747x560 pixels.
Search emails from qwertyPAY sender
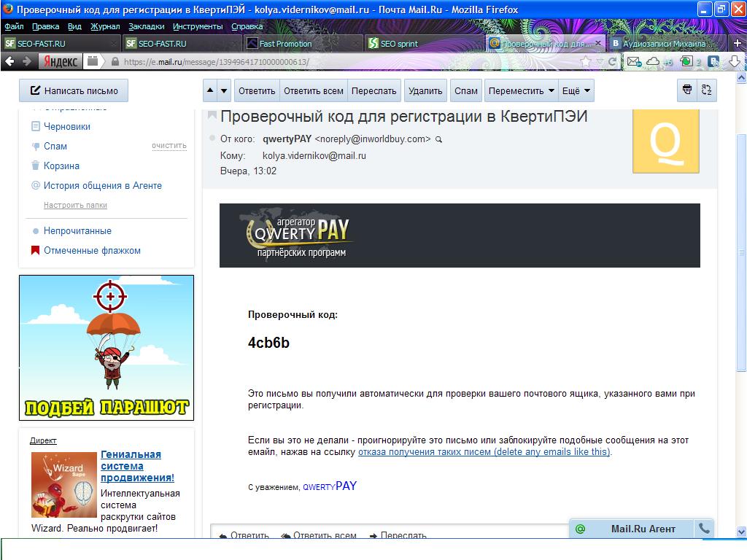438,139
